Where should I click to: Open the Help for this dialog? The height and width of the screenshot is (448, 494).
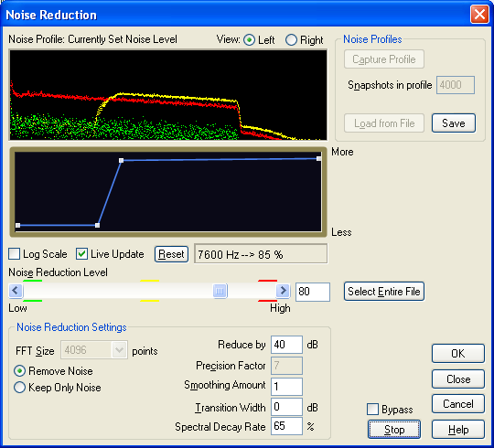pyautogui.click(x=458, y=429)
